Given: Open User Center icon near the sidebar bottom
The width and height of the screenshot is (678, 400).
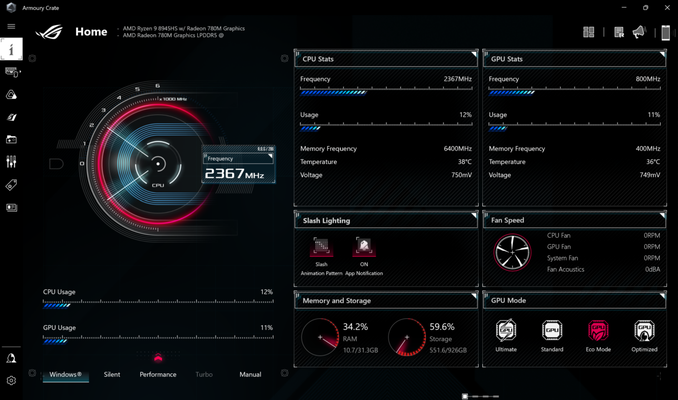Looking at the screenshot, I should click(11, 358).
